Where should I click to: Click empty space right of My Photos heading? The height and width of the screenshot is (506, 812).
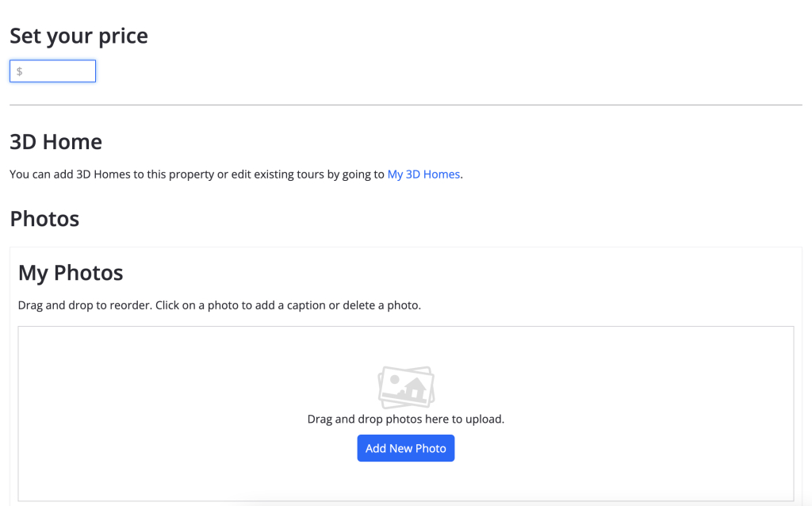pyautogui.click(x=476, y=273)
